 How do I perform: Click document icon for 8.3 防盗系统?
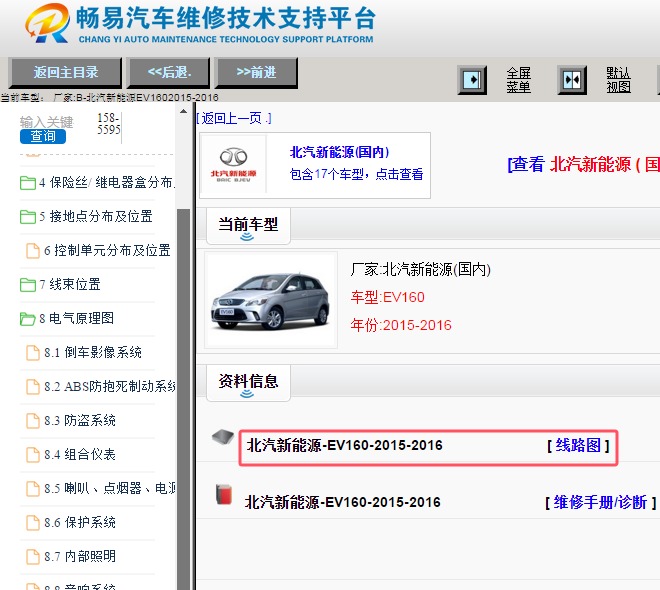tap(33, 421)
